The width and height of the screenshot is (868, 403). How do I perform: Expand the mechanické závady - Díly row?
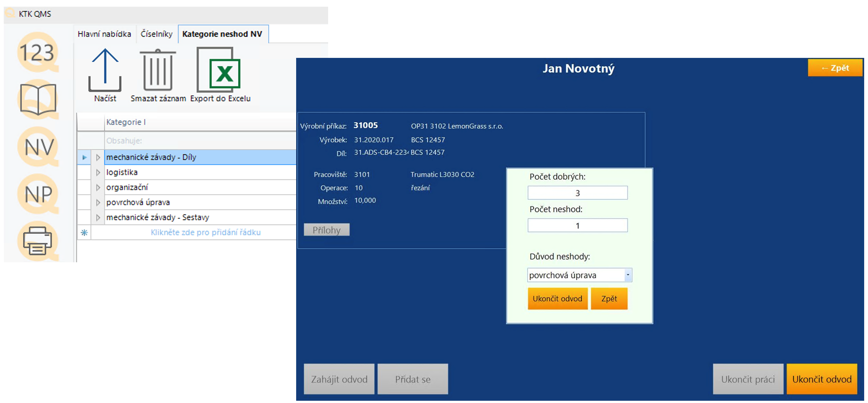pos(98,157)
